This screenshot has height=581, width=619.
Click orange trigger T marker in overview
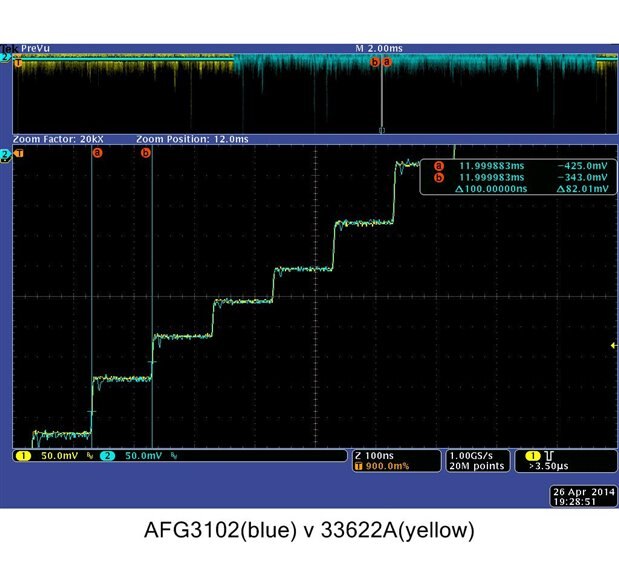[18, 63]
